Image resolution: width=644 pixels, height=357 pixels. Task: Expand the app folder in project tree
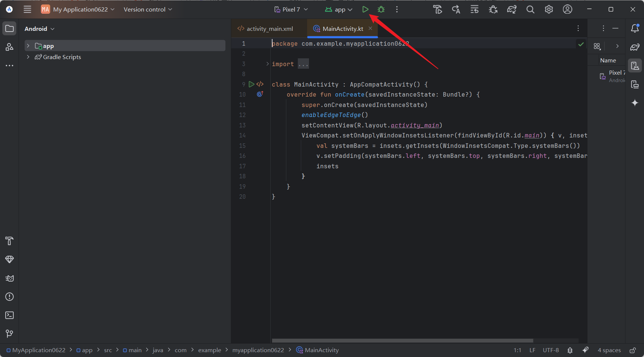pos(28,45)
